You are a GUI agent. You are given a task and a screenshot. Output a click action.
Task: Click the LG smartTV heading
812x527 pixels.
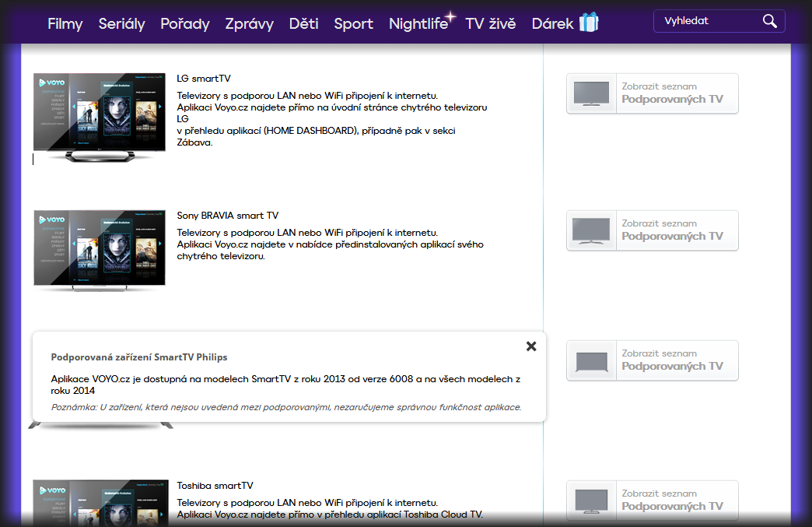(x=204, y=79)
